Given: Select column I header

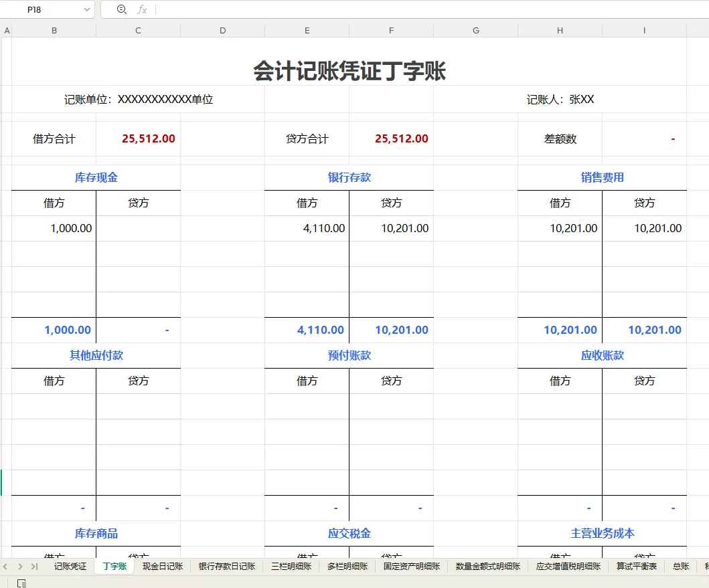Looking at the screenshot, I should click(644, 31).
